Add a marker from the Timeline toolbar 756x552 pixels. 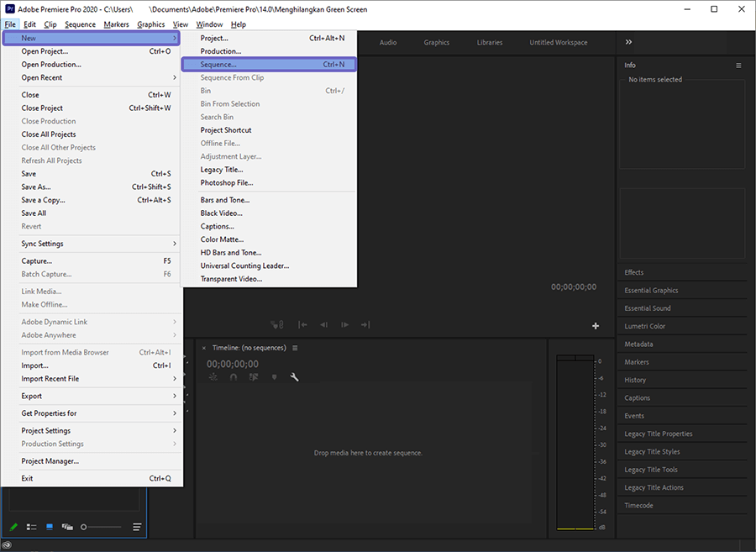[x=274, y=377]
